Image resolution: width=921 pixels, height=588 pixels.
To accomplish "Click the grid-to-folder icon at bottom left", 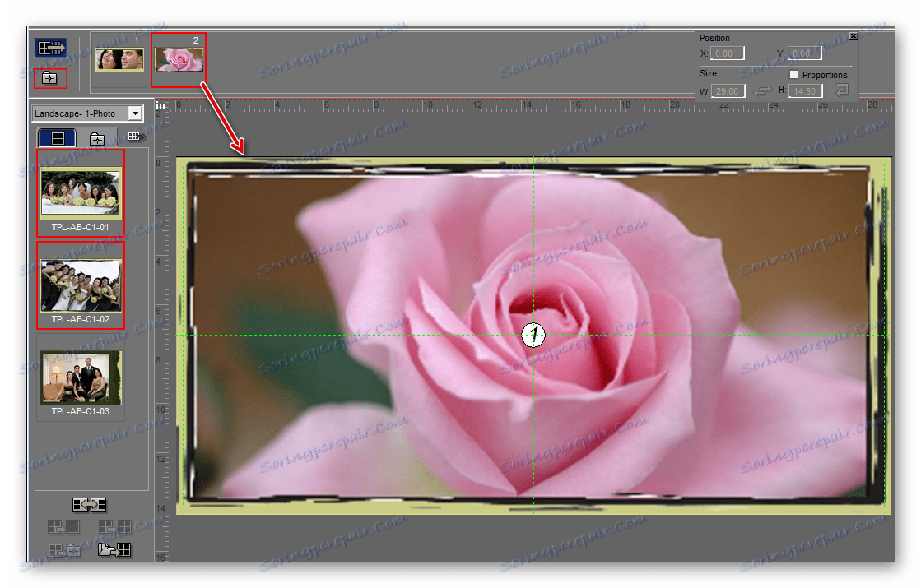I will [x=64, y=550].
